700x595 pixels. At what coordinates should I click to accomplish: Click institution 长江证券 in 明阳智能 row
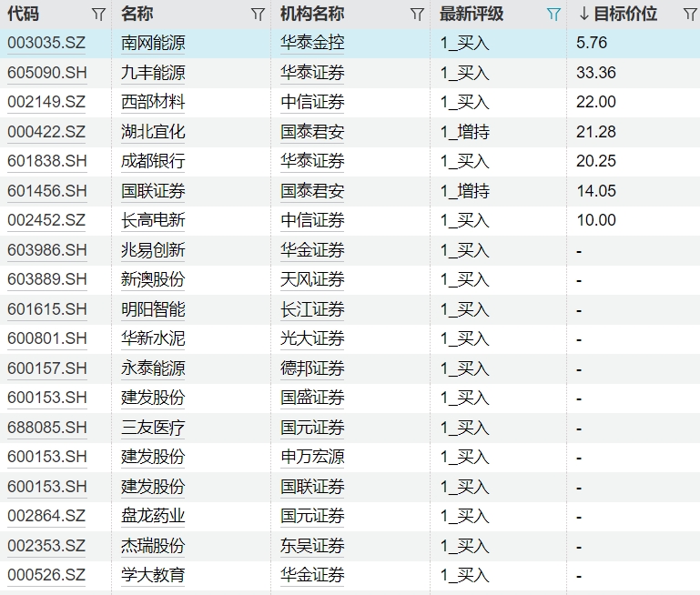[312, 309]
